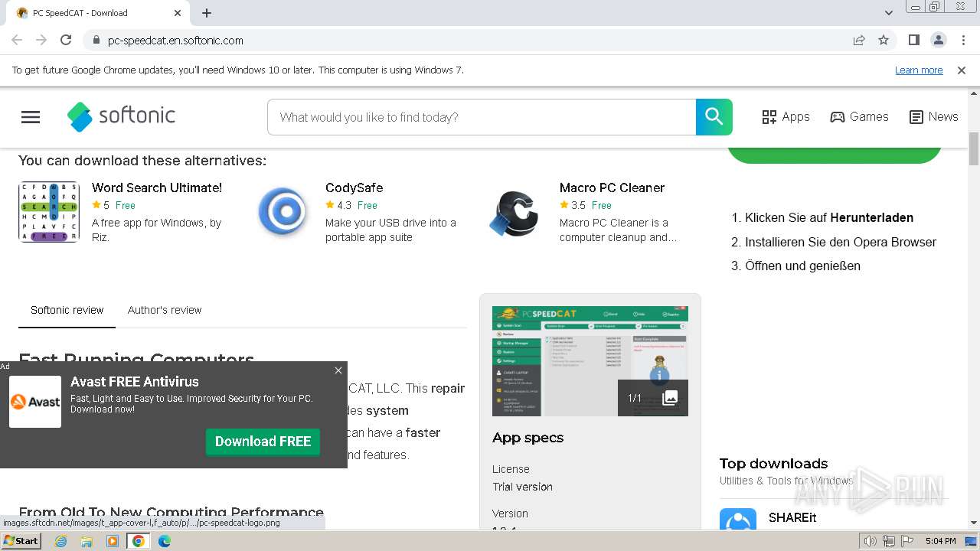The width and height of the screenshot is (980, 551).
Task: Open the Macro PC Cleaner title link
Action: tap(612, 187)
